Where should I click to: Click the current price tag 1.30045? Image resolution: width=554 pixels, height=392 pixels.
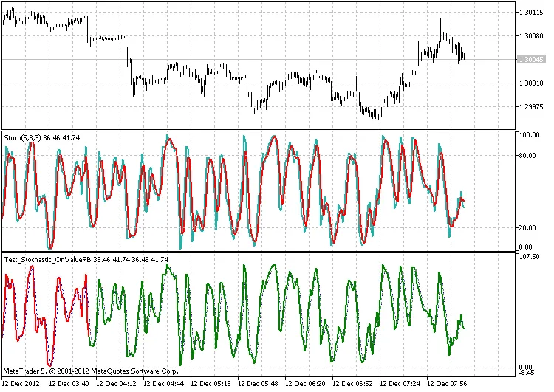531,59
